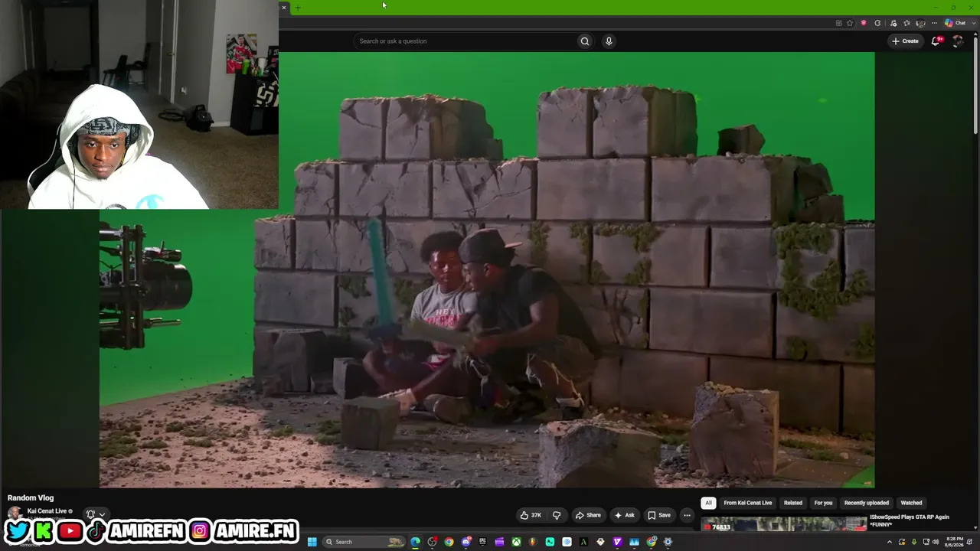Viewport: 980px width, 551px height.
Task: Show hidden system tray icons
Action: click(889, 542)
